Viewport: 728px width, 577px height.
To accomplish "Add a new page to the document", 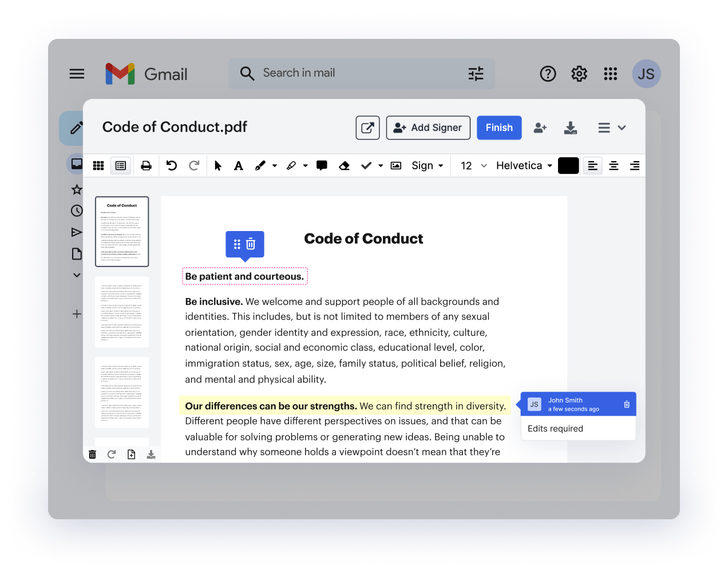I will 131,453.
